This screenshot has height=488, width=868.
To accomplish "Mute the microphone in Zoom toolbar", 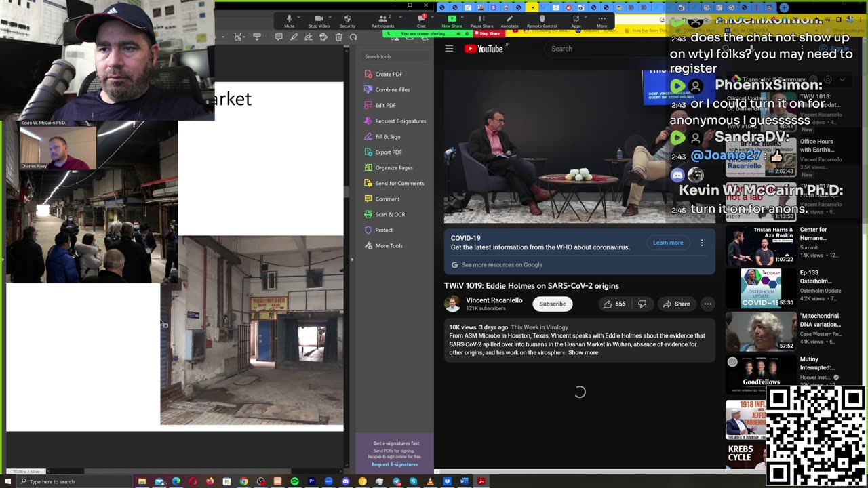I will [x=290, y=21].
